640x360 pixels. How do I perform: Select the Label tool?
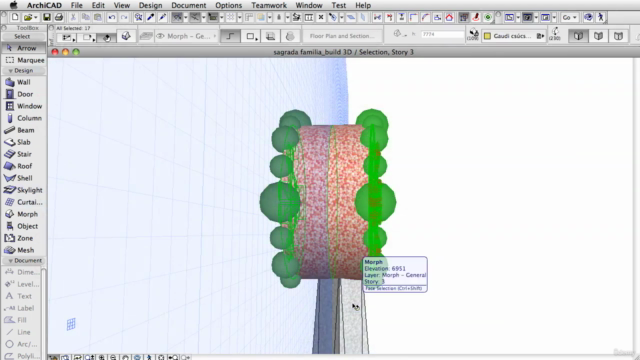[21, 308]
